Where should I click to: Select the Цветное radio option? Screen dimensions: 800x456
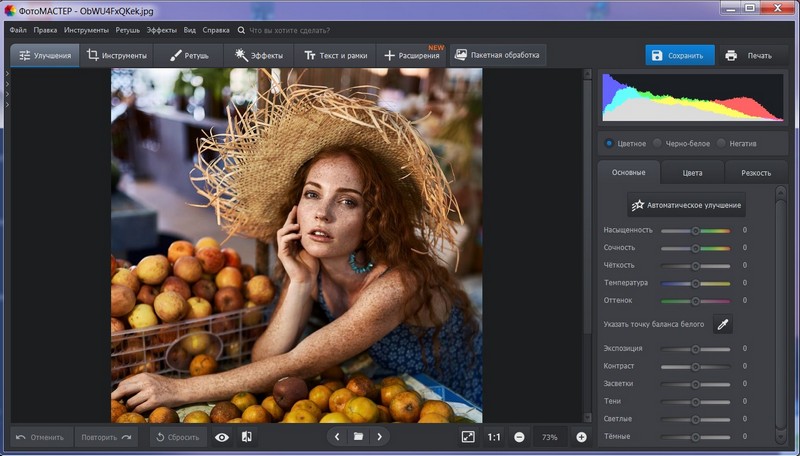tap(609, 143)
